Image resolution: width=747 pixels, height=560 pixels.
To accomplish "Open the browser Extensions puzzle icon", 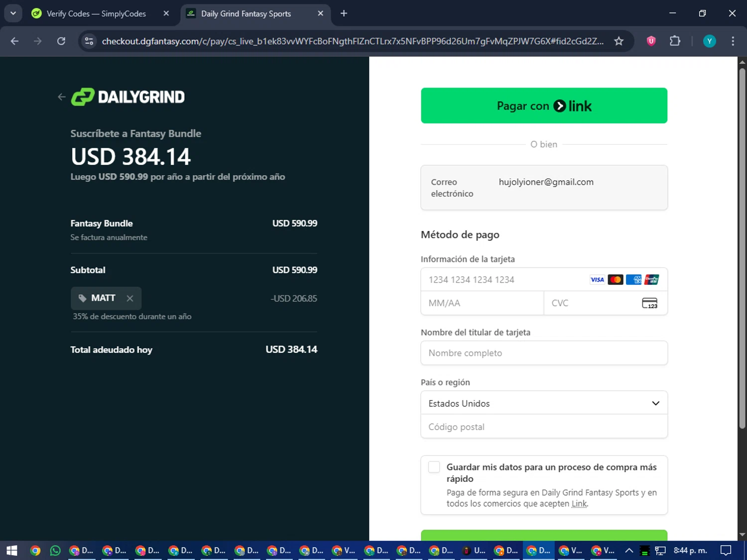I will point(675,41).
